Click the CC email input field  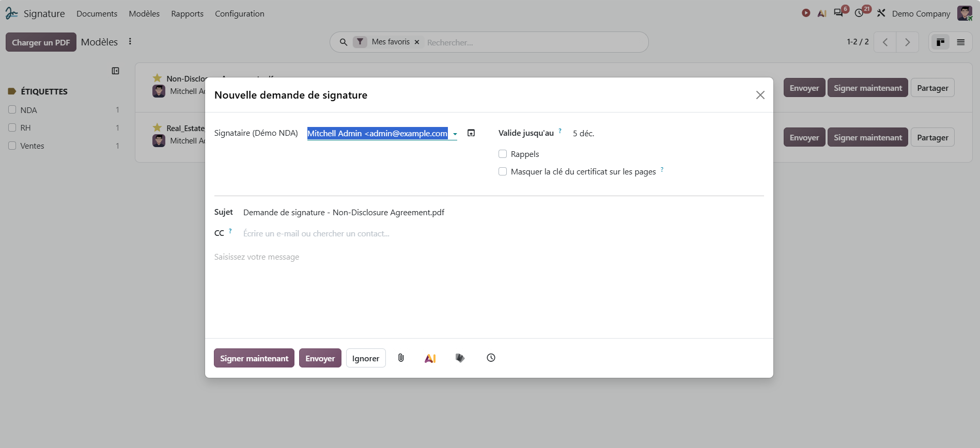(503, 233)
